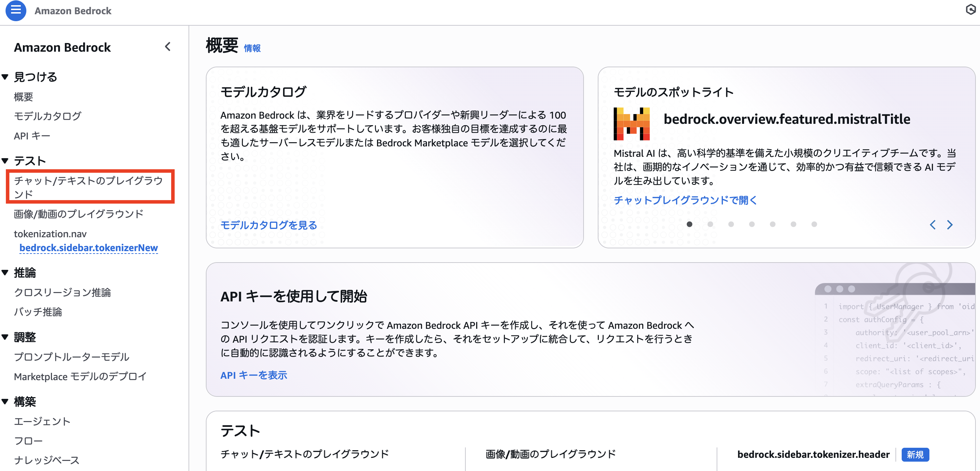Show API keys via API キーを表示 link
Viewport: 980px width, 471px height.
coord(254,375)
